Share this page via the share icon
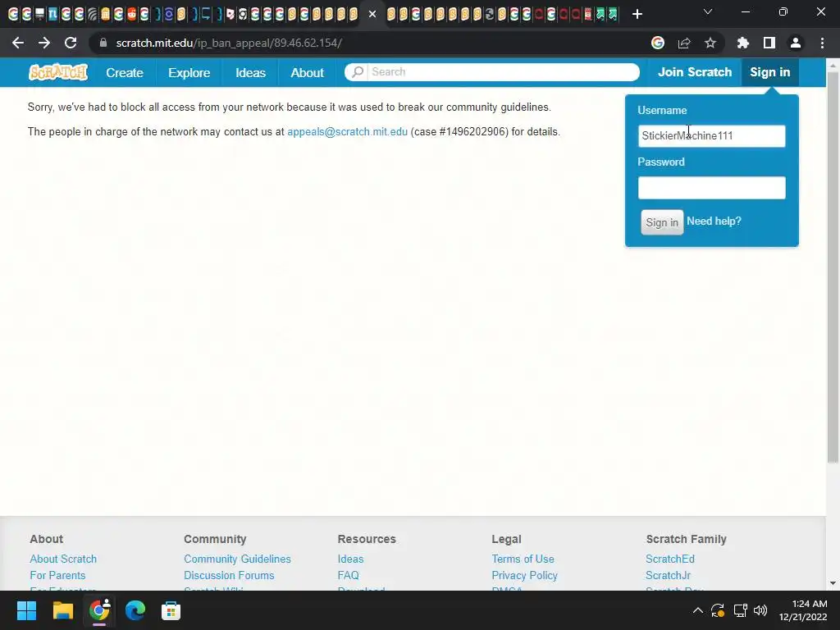The width and height of the screenshot is (840, 630). click(x=684, y=43)
